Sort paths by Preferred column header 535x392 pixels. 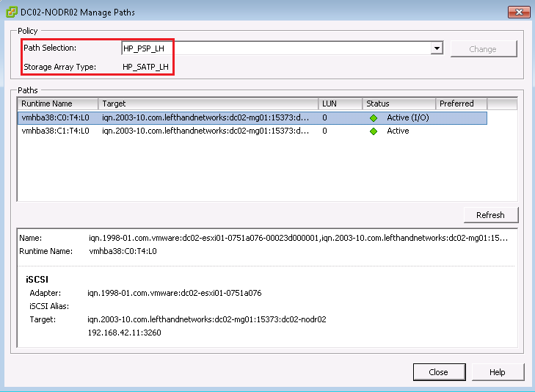(461, 104)
